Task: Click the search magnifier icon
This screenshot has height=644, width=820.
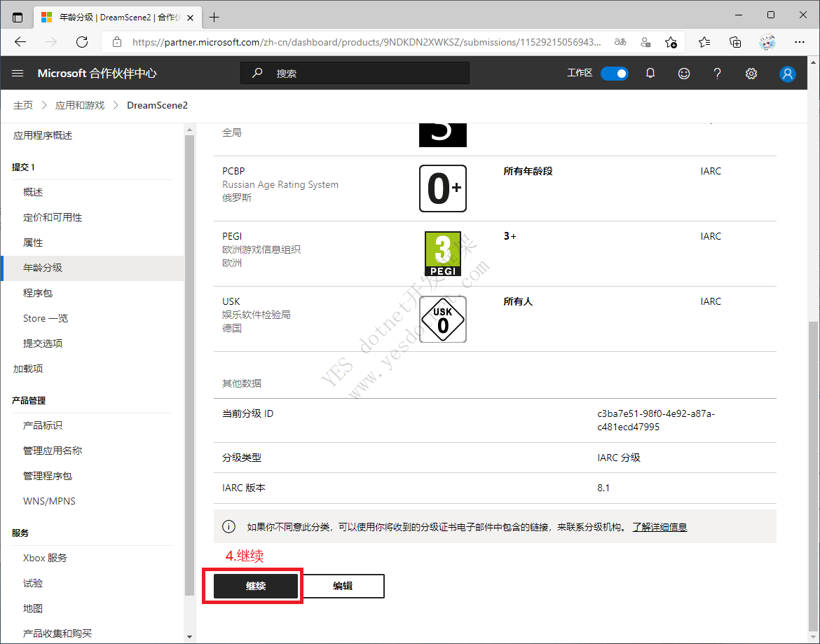Action: coord(257,73)
